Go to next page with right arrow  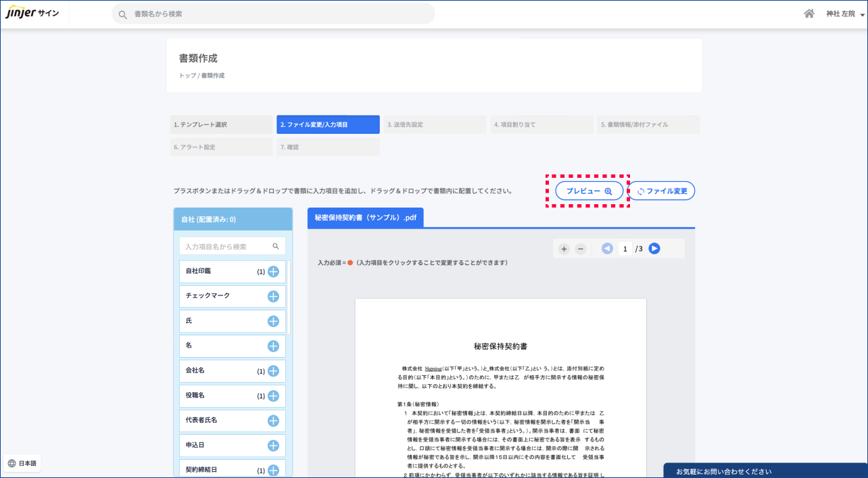point(654,249)
